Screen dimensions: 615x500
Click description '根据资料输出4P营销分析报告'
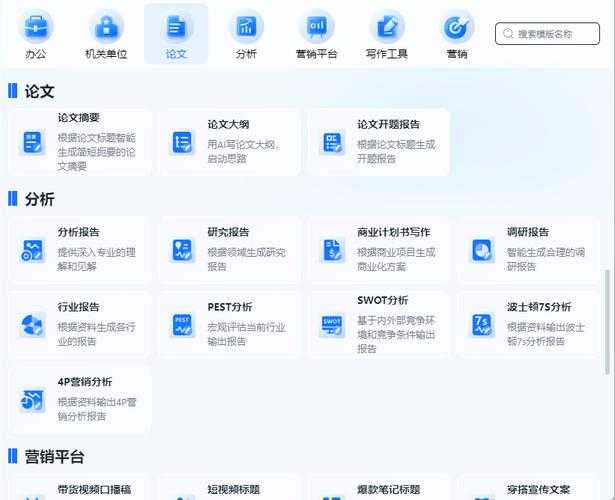(x=97, y=409)
